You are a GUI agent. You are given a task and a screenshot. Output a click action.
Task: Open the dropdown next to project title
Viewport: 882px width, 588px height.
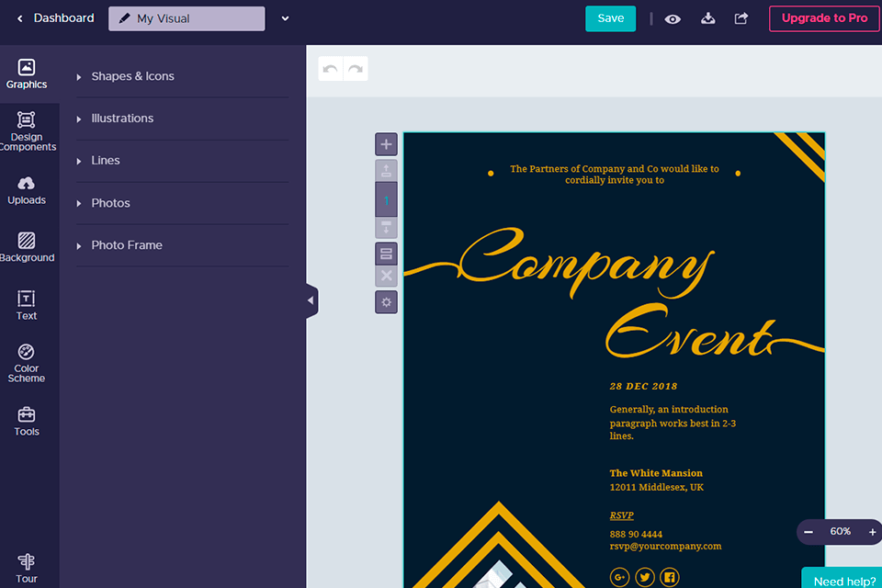(285, 18)
